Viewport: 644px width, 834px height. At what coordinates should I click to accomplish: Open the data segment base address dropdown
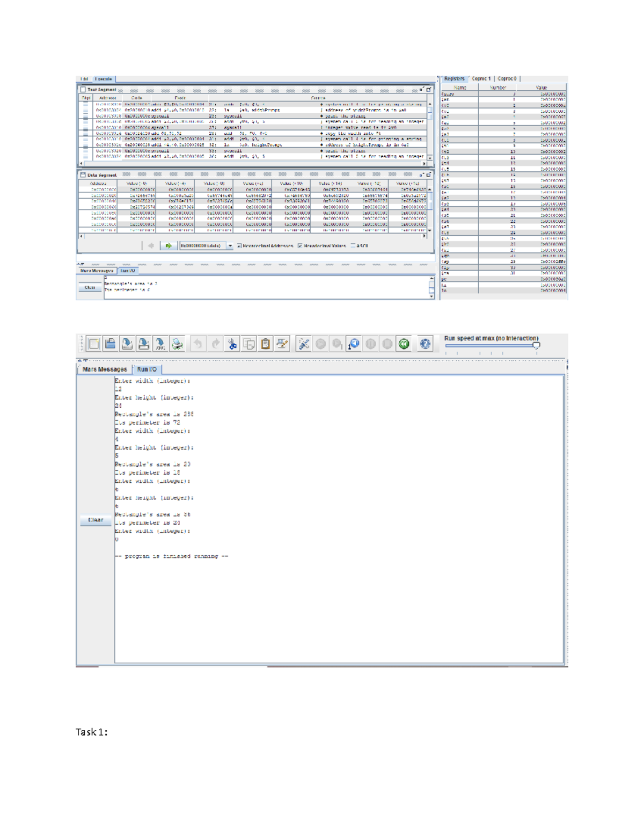coord(231,245)
